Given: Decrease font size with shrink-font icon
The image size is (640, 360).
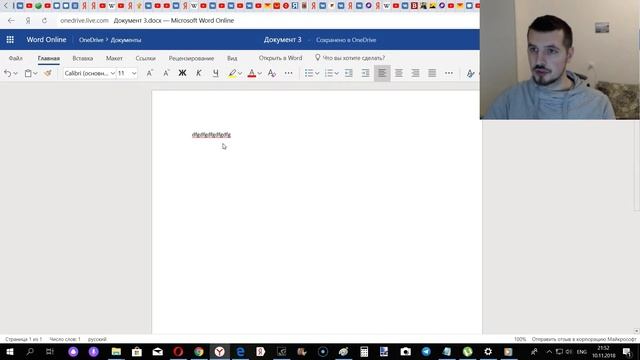Looking at the screenshot, I should coord(166,73).
